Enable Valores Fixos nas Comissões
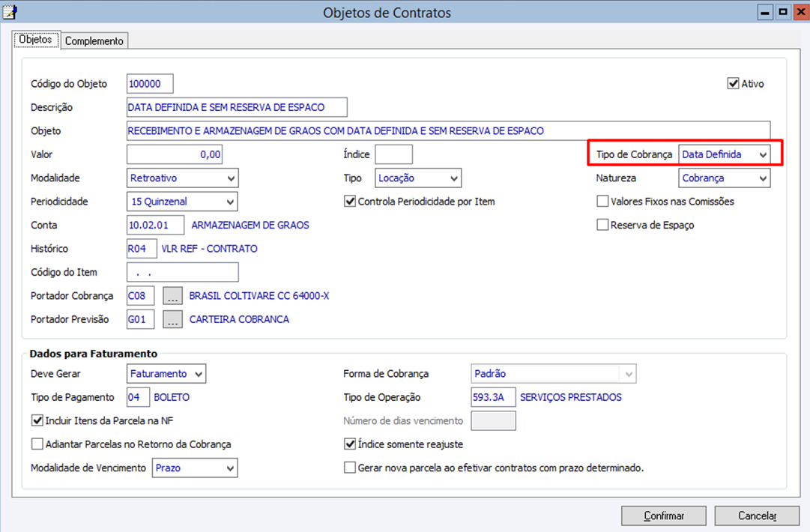810x532 pixels. 602,202
